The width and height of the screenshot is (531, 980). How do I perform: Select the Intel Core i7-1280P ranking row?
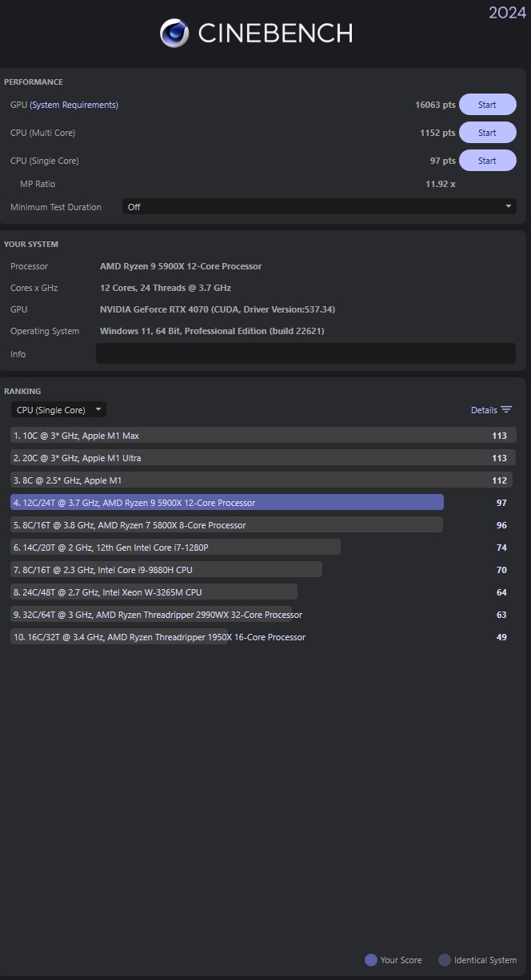(x=176, y=548)
